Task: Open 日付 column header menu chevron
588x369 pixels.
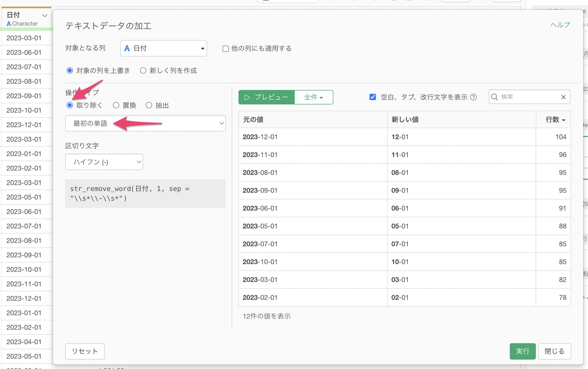Action: pos(45,15)
